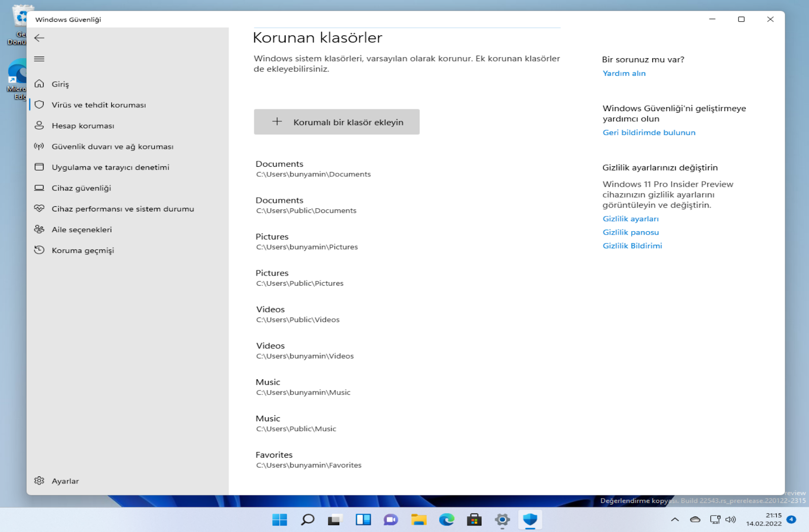Open Microsoft Store from taskbar

click(474, 519)
